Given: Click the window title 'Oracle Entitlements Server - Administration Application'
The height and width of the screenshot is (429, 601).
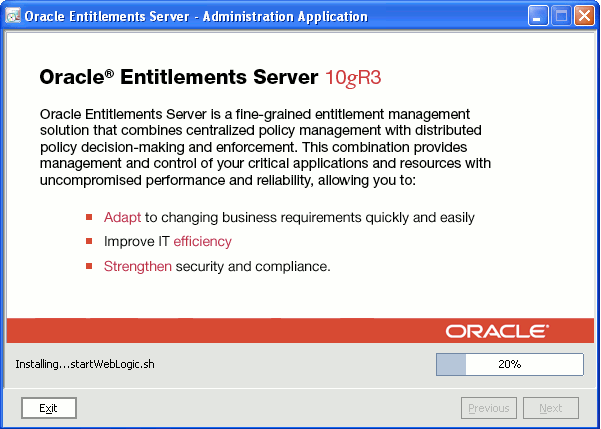Looking at the screenshot, I should click(x=196, y=17).
